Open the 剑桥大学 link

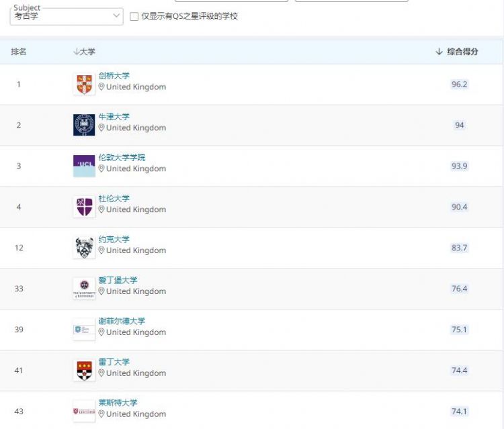(x=114, y=76)
